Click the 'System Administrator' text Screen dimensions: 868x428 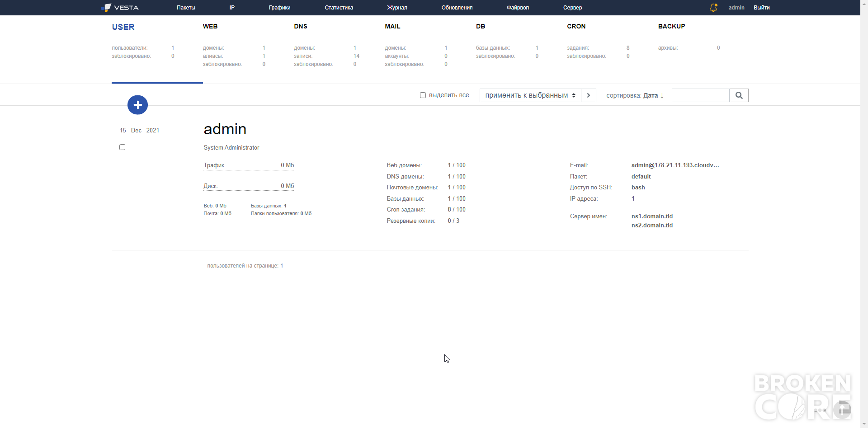click(x=231, y=148)
